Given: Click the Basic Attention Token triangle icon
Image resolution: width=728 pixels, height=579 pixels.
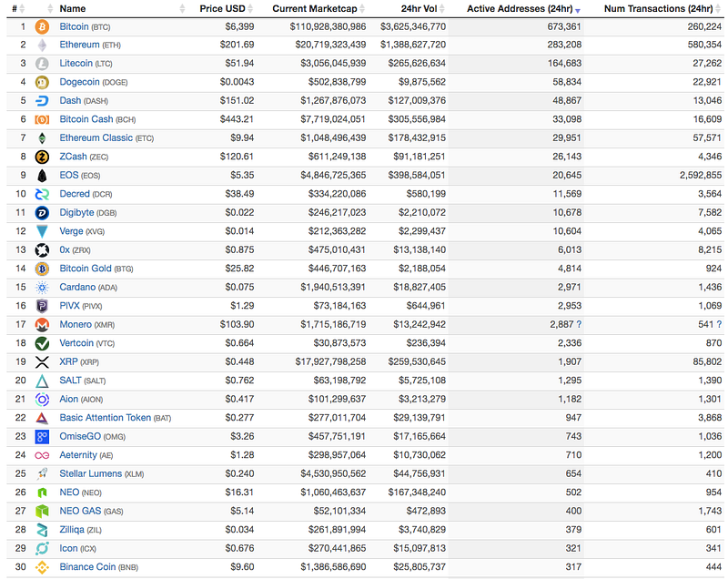Looking at the screenshot, I should (x=42, y=418).
